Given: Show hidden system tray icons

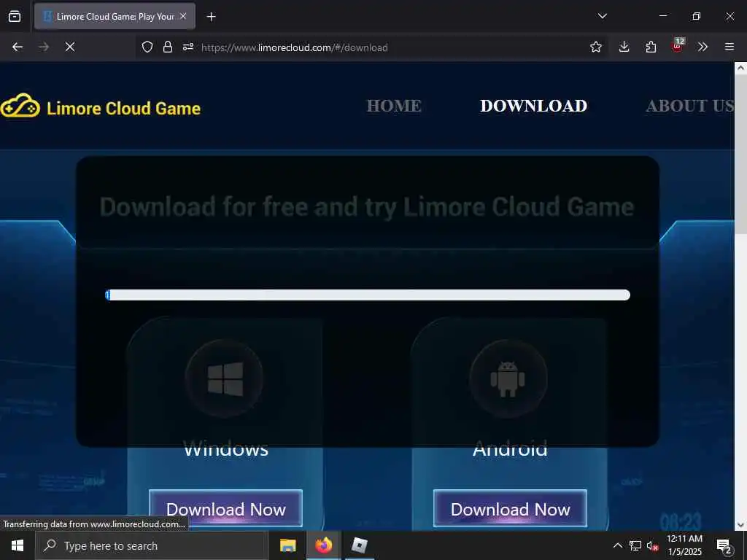Looking at the screenshot, I should [617, 545].
